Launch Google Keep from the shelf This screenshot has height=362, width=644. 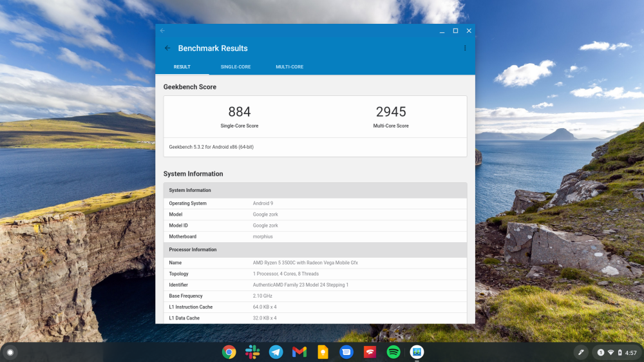[x=323, y=352]
